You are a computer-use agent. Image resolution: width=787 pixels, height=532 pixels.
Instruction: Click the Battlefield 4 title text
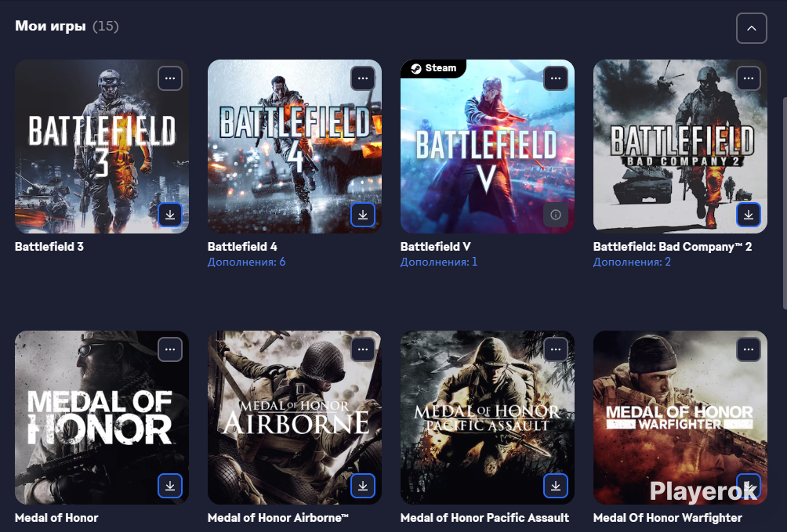pyautogui.click(x=242, y=247)
